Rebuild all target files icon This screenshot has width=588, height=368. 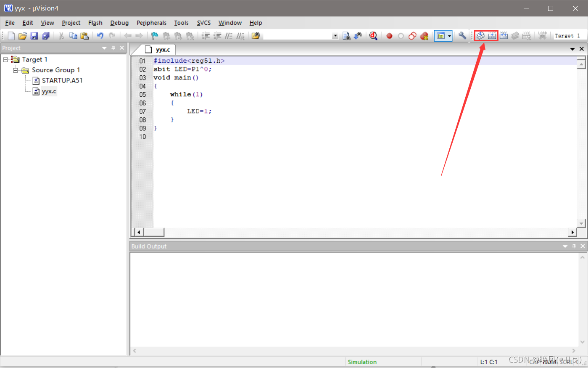[x=504, y=36]
